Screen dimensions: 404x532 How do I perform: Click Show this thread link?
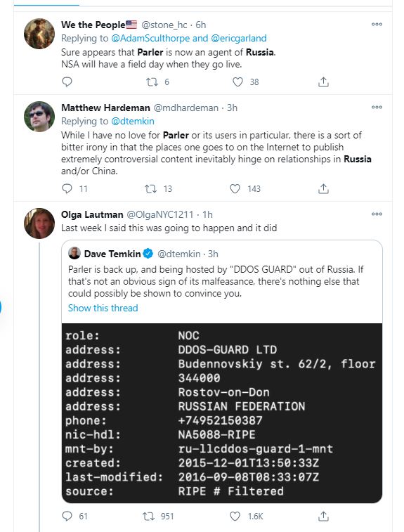coord(103,308)
